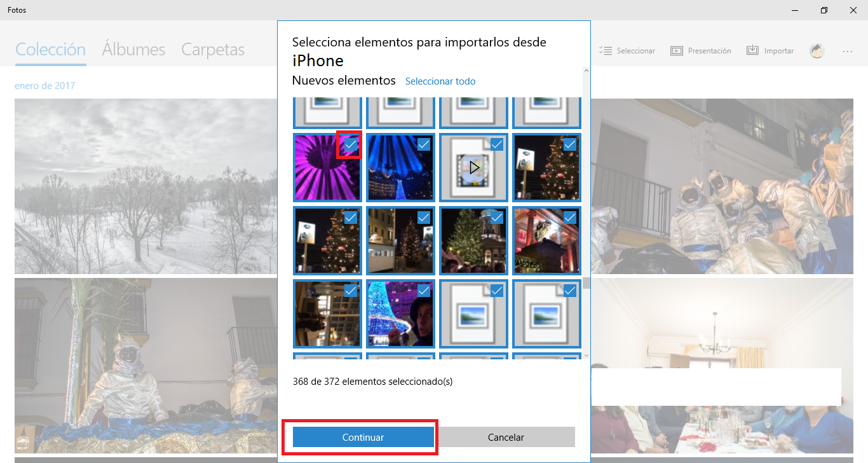This screenshot has width=868, height=463.
Task: Click the Continuar button
Action: (x=363, y=437)
